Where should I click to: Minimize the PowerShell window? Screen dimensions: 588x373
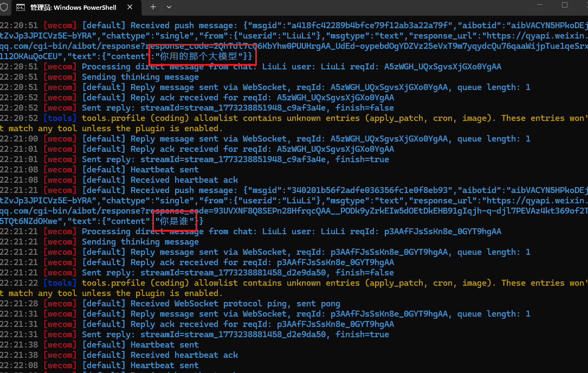(540, 5)
